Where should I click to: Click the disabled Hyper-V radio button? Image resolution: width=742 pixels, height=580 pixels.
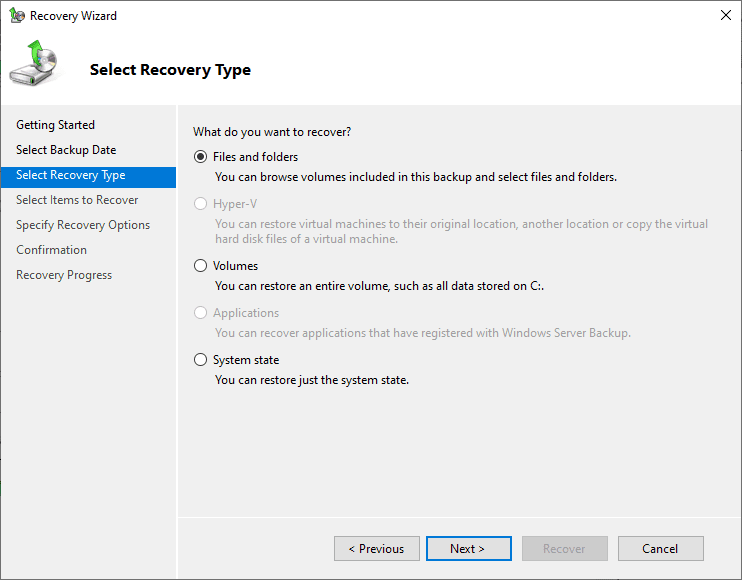pyautogui.click(x=201, y=204)
